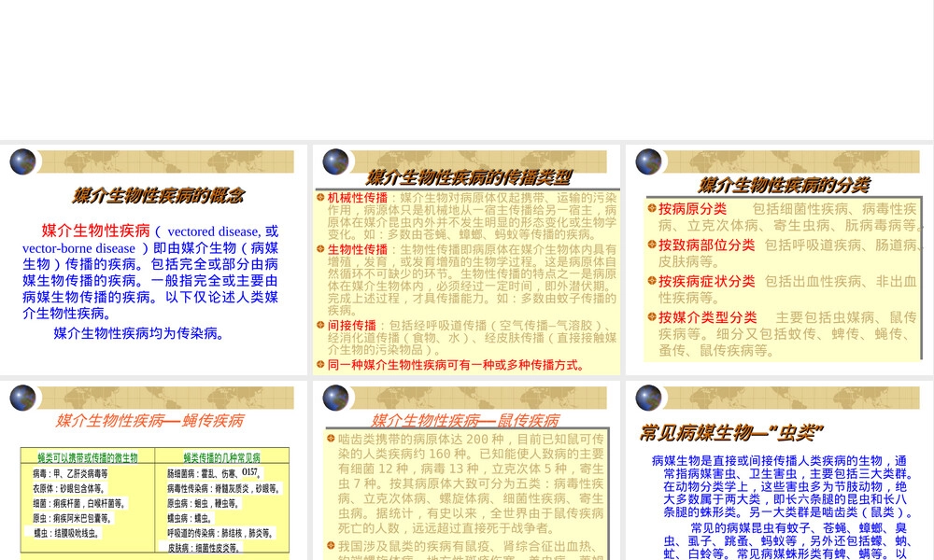The width and height of the screenshot is (934, 560).
Task: Click the line 同一种媒介生物性疾病可有一种或多种传播方式
Action: coord(456,365)
